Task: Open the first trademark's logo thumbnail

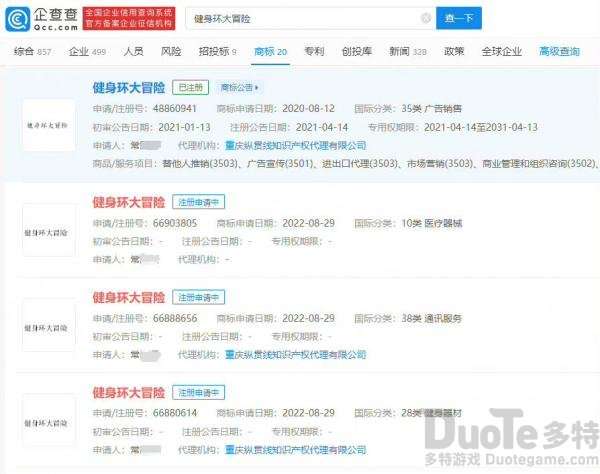Action: tap(49, 125)
